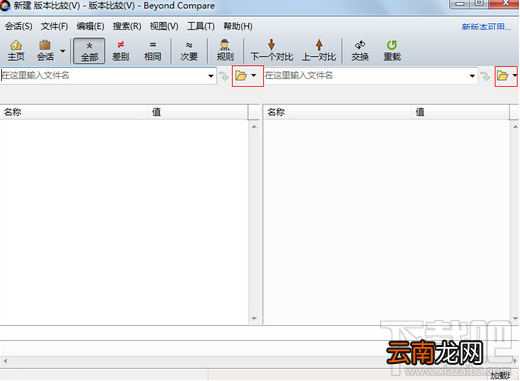Expand the right file name history dropdown

tap(472, 76)
